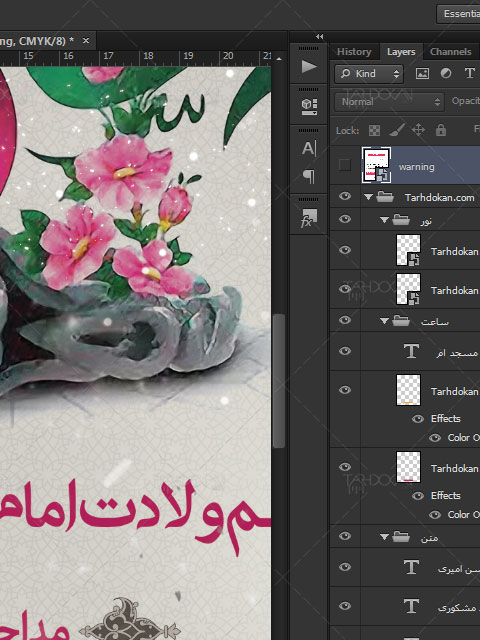
Task: Click the first Effects label
Action: [x=446, y=419]
